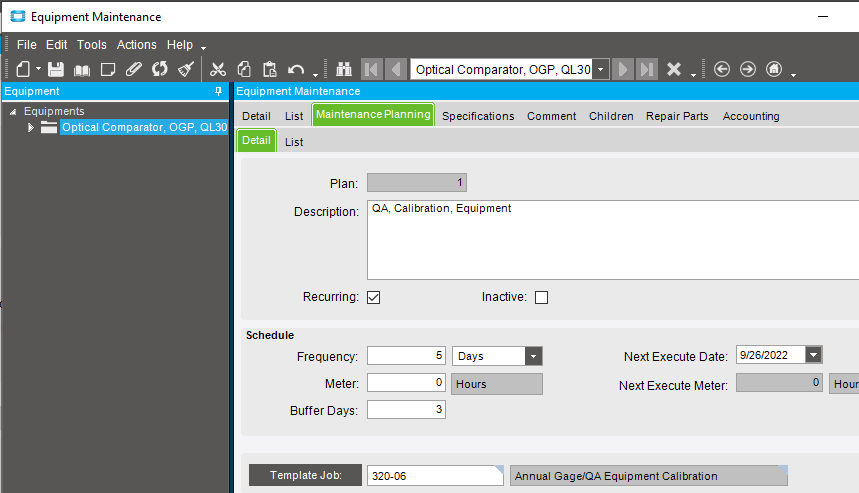This screenshot has width=859, height=493.
Task: Click the binoculars search icon
Action: pos(345,69)
